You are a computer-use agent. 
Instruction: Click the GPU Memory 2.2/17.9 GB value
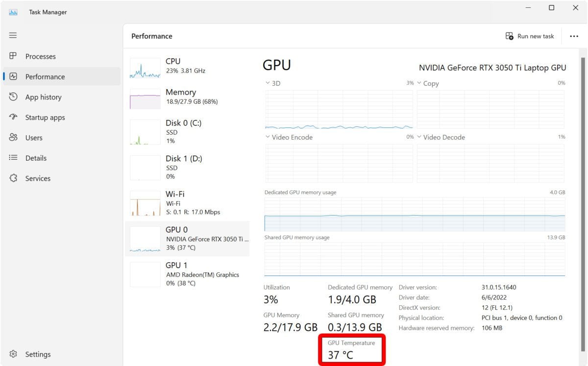point(291,327)
